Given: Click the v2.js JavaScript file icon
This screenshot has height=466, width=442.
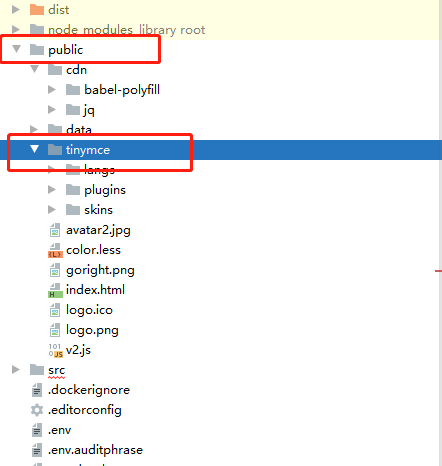Looking at the screenshot, I should (55, 350).
